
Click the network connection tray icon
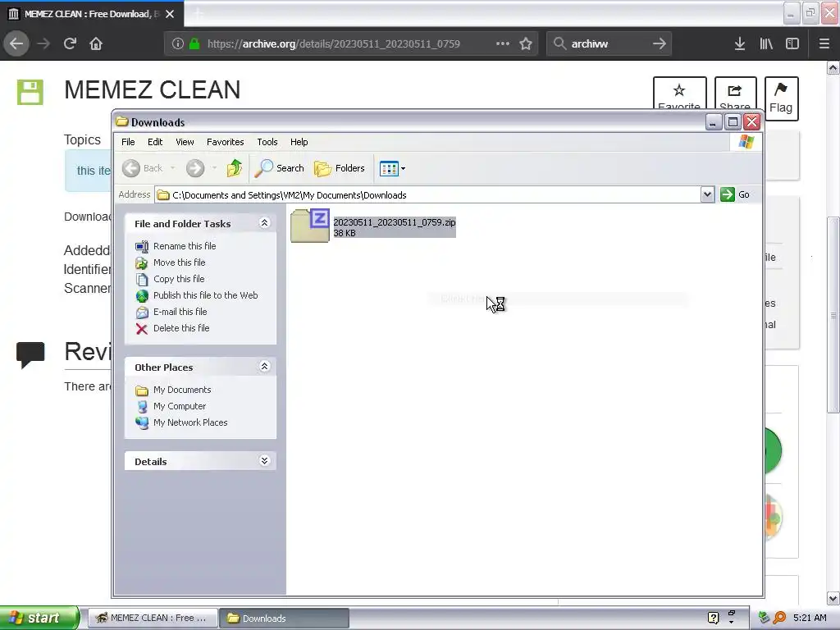point(764,618)
